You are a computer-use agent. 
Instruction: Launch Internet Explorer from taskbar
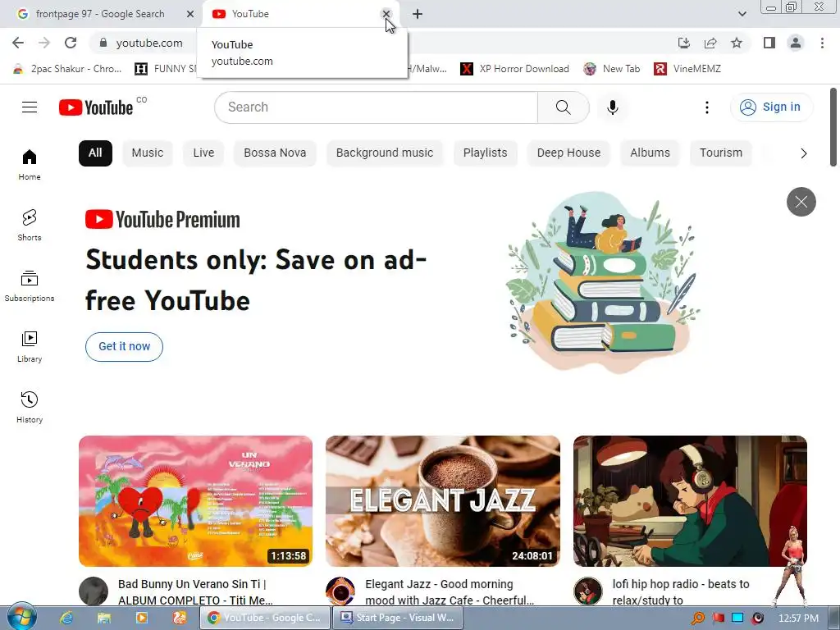click(66, 618)
